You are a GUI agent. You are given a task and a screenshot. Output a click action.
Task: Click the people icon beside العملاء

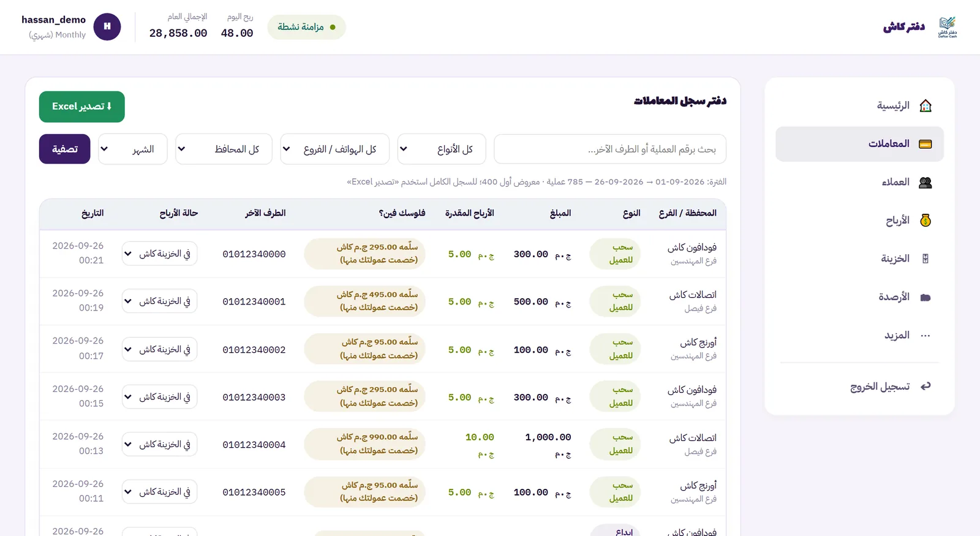point(925,183)
